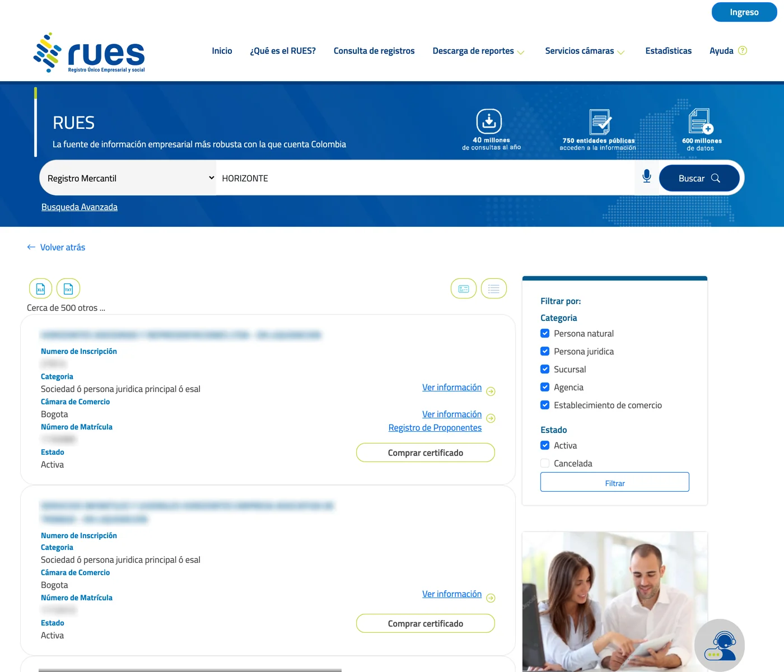Open Estadísticas page
Image resolution: width=784 pixels, height=672 pixels.
[x=668, y=51]
